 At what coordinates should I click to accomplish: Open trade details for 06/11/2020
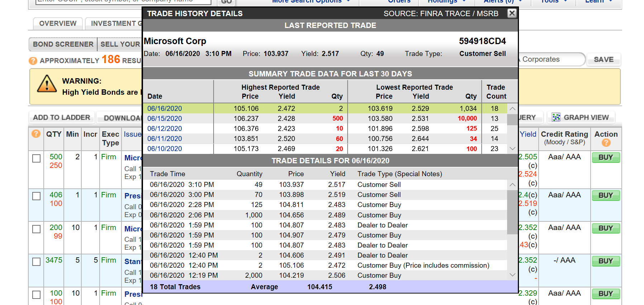tap(164, 139)
